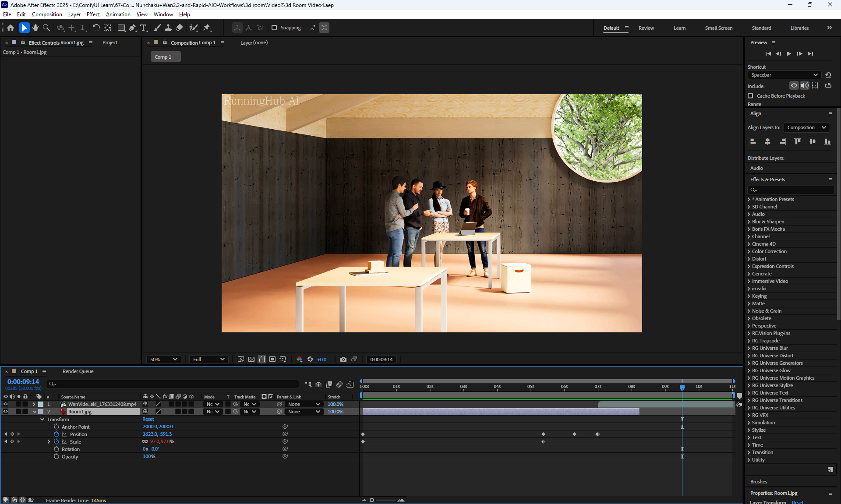The height and width of the screenshot is (504, 841).
Task: Open the Animation menu
Action: [118, 14]
